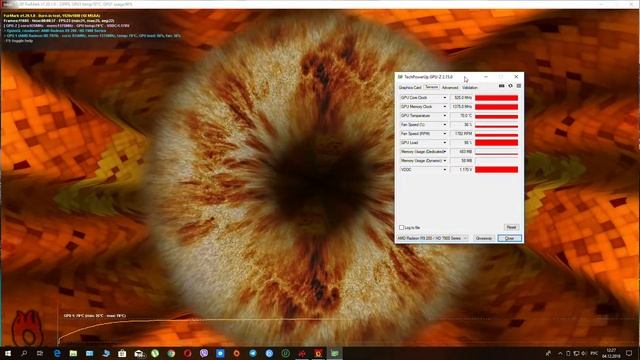Click the Close button in GPU-Z
Screen dimensions: 640x360
click(x=509, y=238)
